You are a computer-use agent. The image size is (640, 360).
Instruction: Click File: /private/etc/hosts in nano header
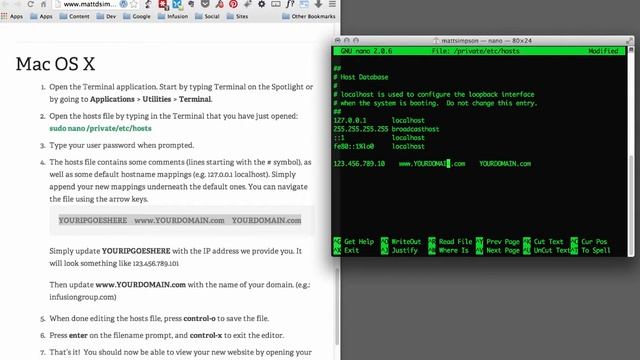tap(476, 51)
